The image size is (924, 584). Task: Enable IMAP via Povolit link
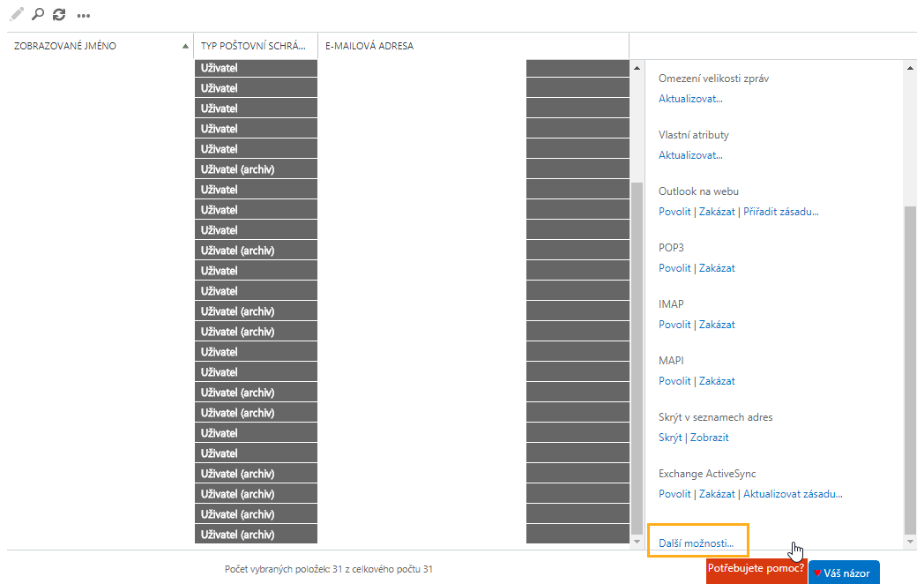click(x=674, y=325)
